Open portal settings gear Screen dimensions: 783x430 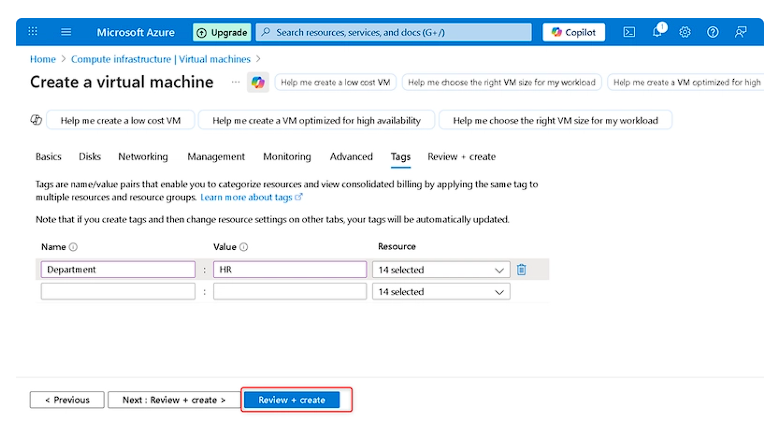(685, 32)
